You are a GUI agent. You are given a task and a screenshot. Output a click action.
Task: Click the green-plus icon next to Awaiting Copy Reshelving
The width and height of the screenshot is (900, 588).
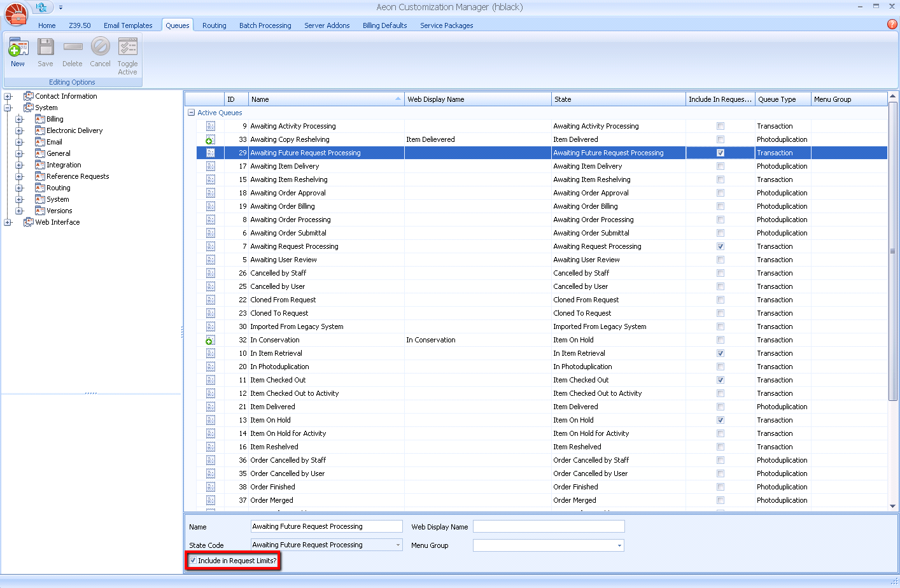[211, 139]
